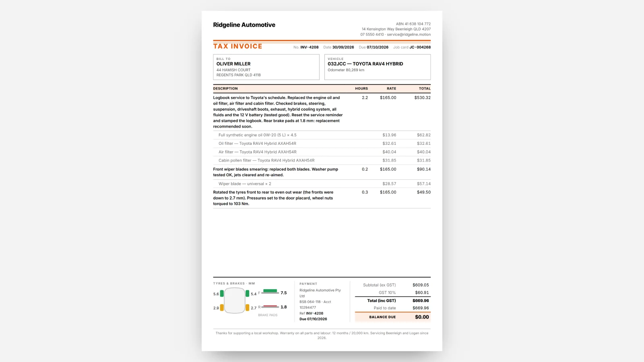
Task: Select the engine oil total $62.82
Action: point(424,135)
